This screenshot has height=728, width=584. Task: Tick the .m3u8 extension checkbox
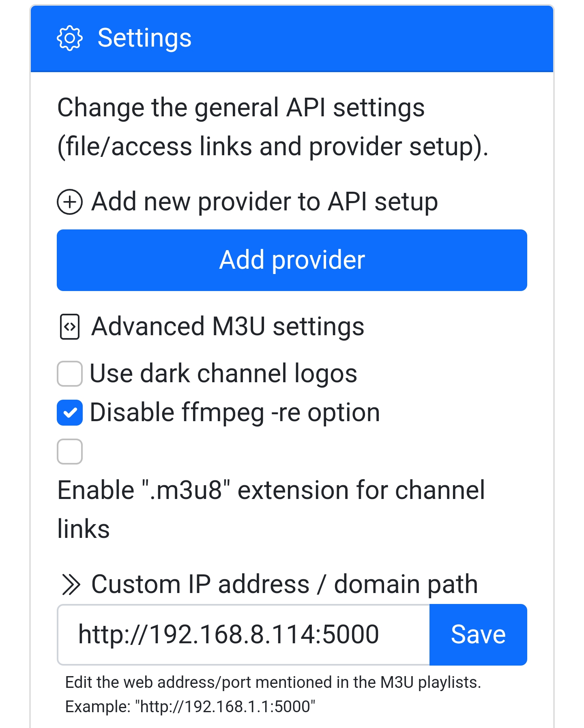pos(70,452)
